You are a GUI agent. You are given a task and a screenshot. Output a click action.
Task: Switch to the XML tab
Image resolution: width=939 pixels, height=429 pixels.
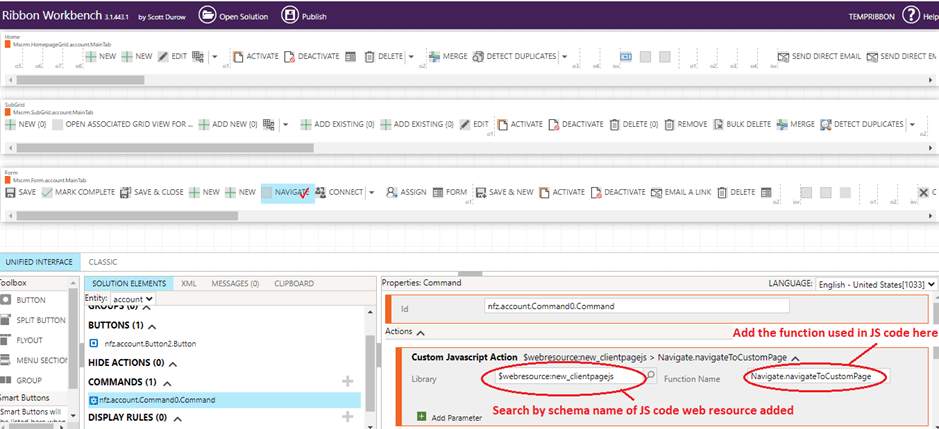pos(188,284)
